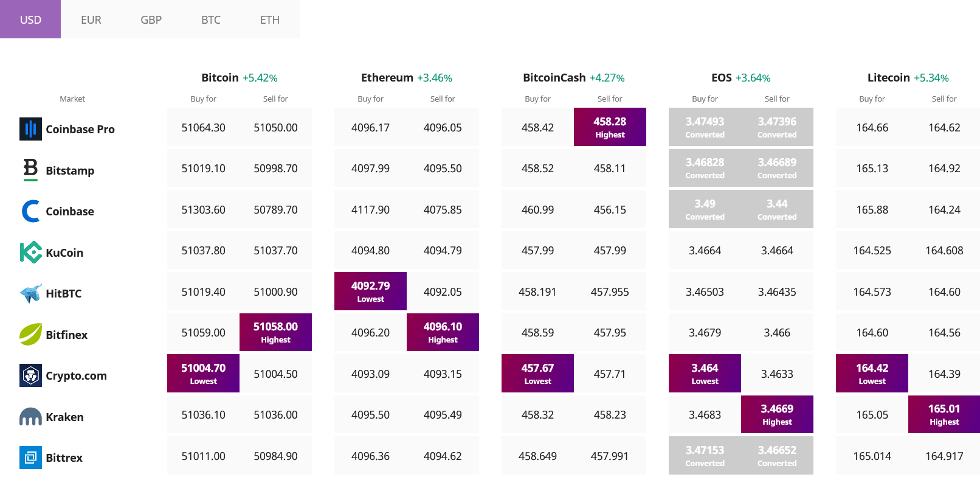Click Bittrex Bitcoin sell price 50984.90

275,456
